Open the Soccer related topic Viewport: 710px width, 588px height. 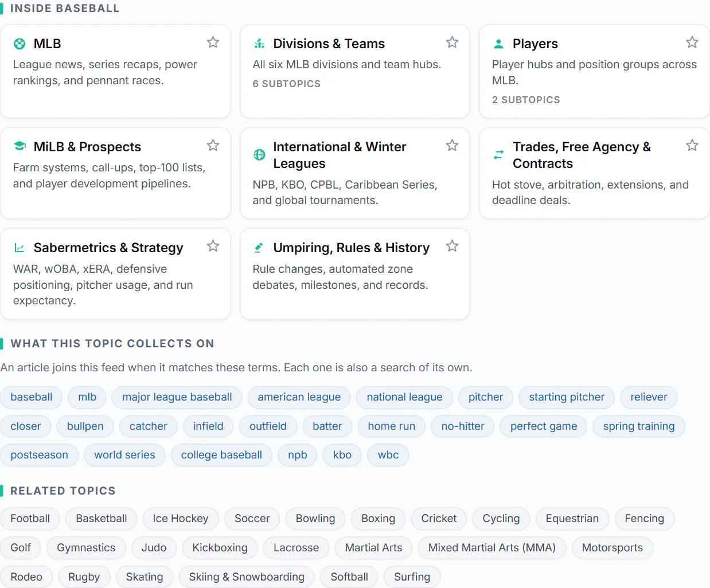[x=252, y=519]
